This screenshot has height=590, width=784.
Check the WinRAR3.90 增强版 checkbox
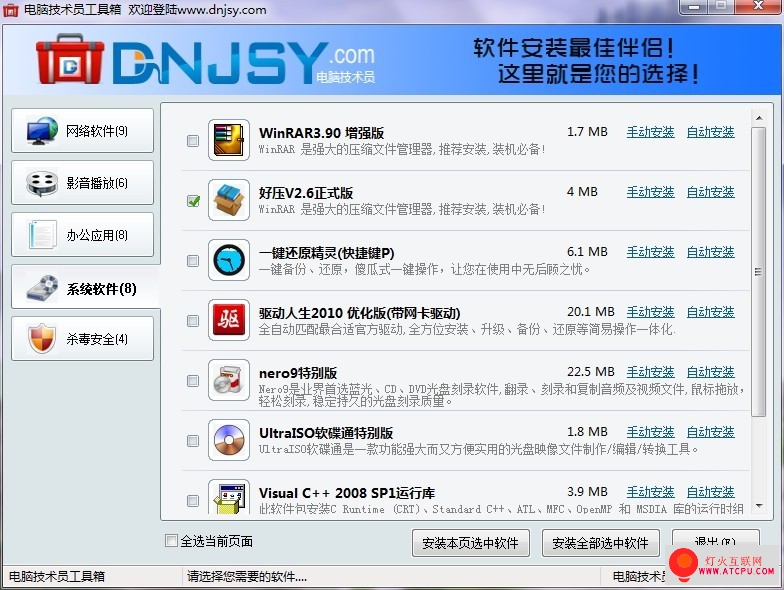click(192, 141)
